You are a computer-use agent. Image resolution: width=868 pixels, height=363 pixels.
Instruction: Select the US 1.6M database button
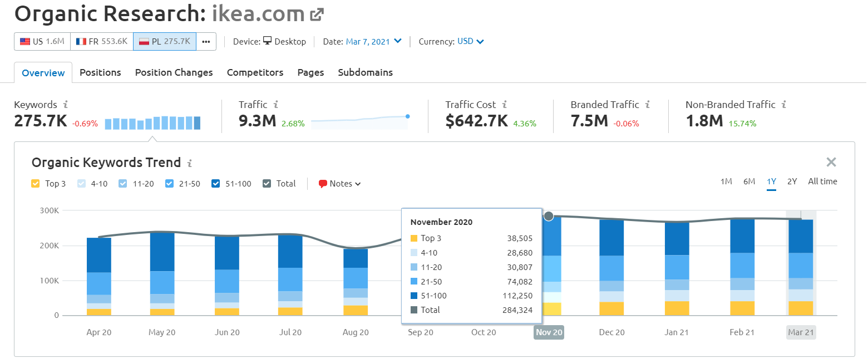point(42,41)
